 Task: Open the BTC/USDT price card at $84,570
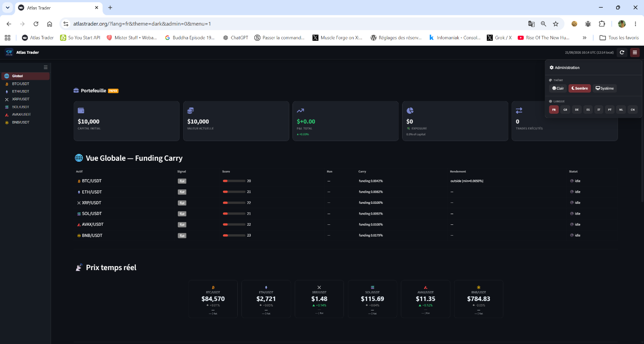[213, 299]
